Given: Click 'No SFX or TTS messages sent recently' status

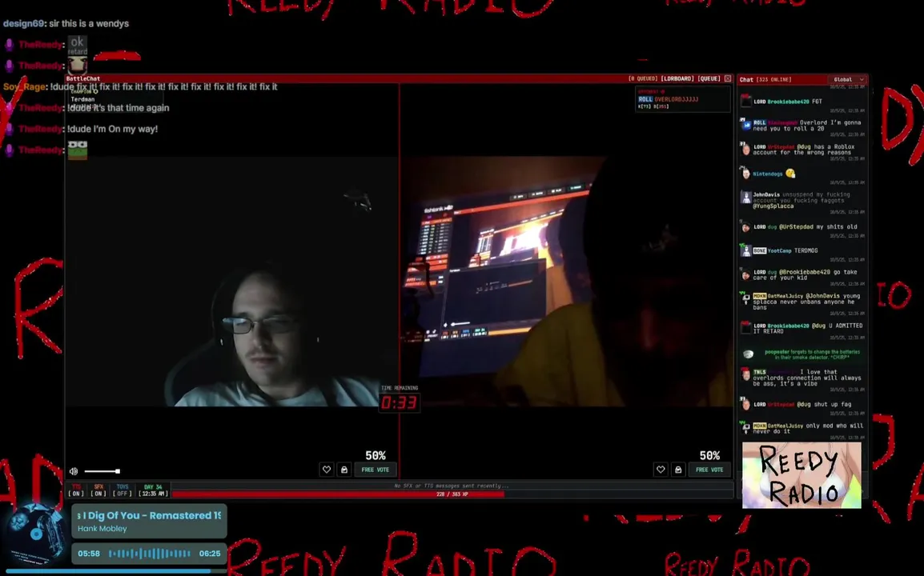Looking at the screenshot, I should [452, 486].
